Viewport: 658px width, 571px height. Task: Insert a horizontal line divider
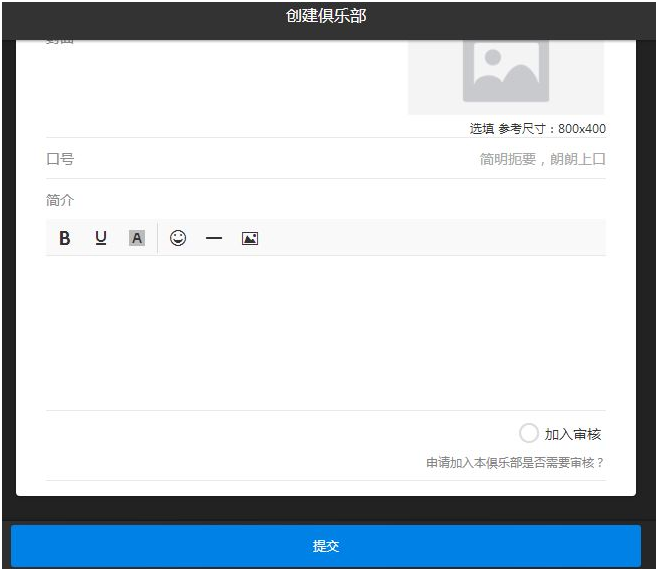(214, 238)
